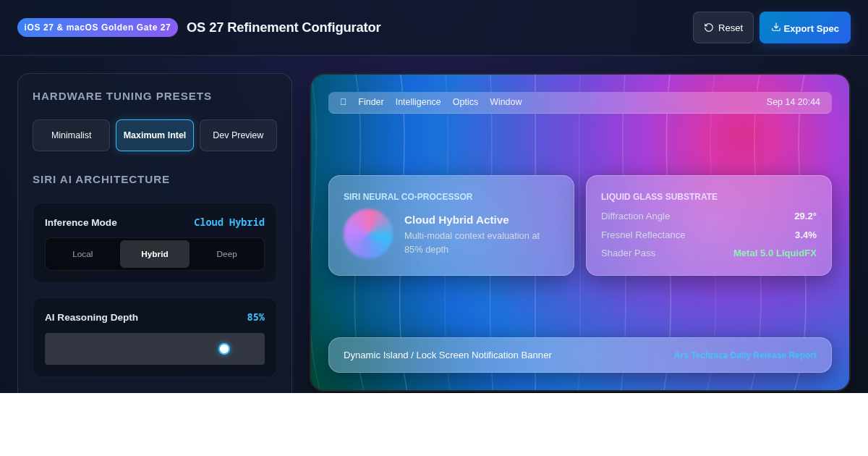Open the Optics menu
Viewport: 868px width, 456px height.
465,102
